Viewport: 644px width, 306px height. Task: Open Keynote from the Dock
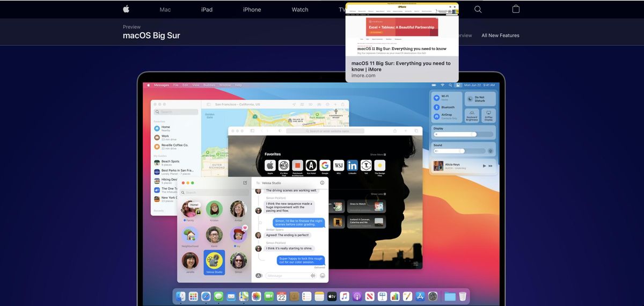382,296
